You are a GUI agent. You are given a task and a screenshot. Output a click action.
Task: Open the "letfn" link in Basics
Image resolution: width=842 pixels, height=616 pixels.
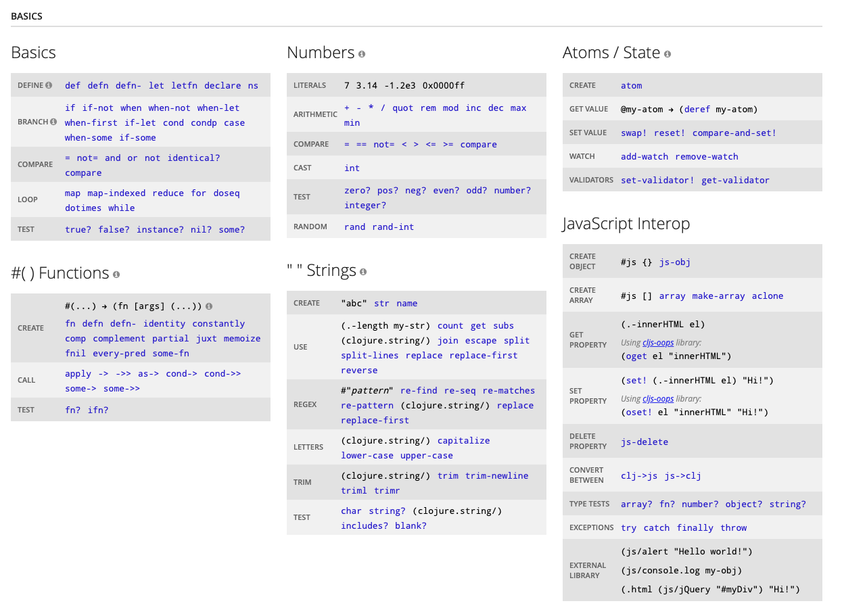coord(184,86)
